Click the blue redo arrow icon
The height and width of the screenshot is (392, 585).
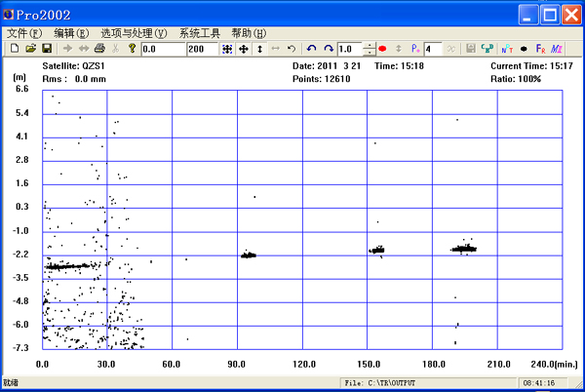[329, 49]
